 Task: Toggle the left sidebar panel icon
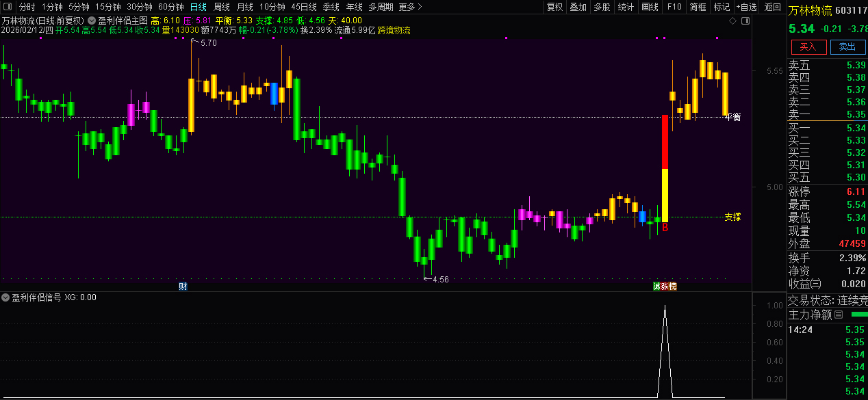click(x=8, y=7)
